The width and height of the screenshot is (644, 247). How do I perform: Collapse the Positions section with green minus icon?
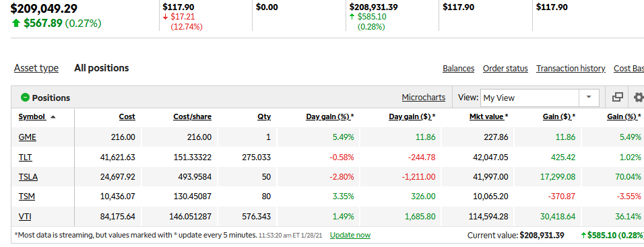click(x=25, y=98)
